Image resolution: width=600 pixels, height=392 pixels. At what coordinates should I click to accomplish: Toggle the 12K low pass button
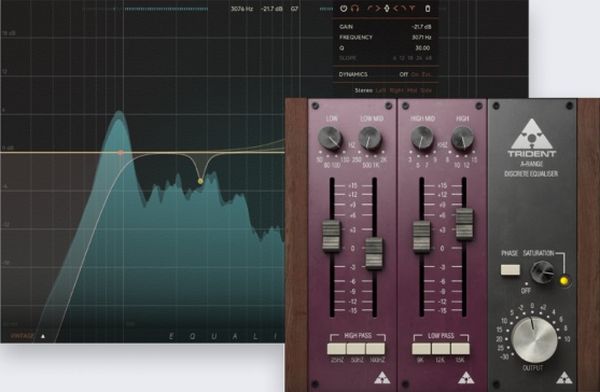point(441,349)
